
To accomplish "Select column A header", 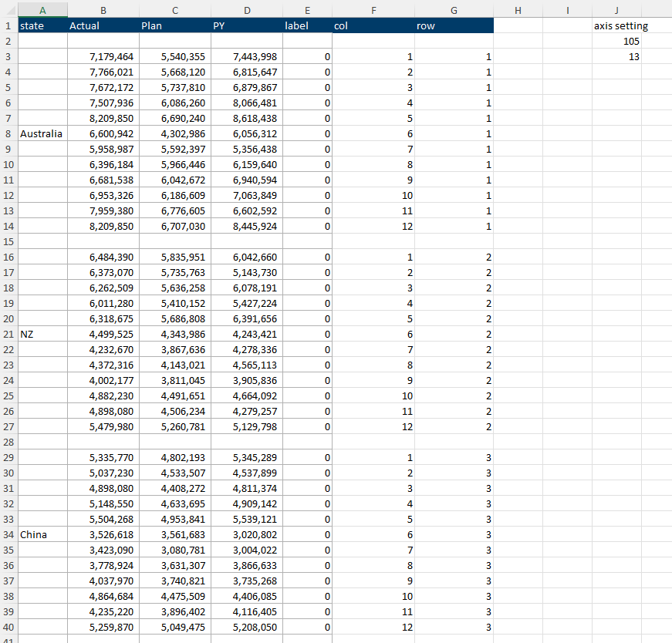I will pyautogui.click(x=42, y=10).
